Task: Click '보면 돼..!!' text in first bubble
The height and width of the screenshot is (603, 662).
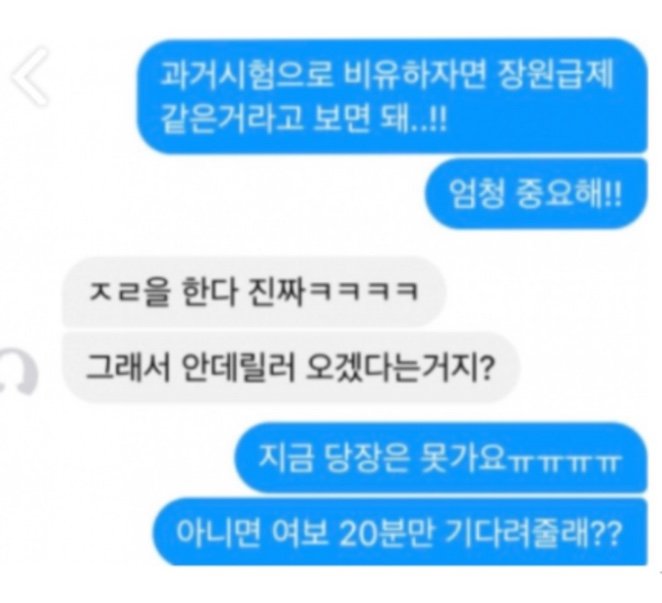Action: (x=379, y=118)
